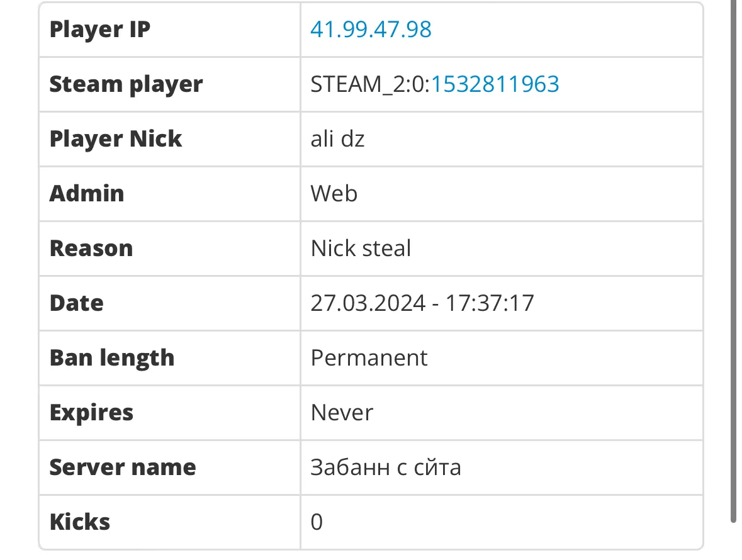
Task: Click the Admin value Web
Action: pyautogui.click(x=334, y=193)
